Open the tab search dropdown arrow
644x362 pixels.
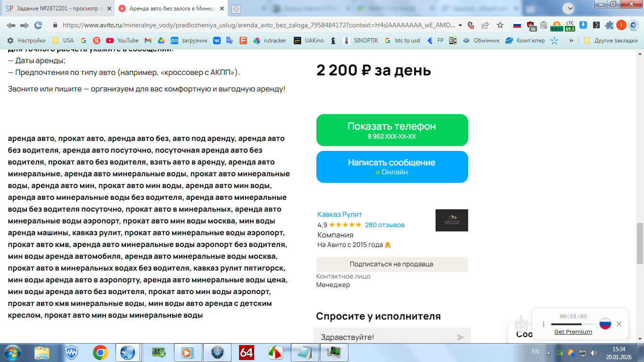(570, 8)
